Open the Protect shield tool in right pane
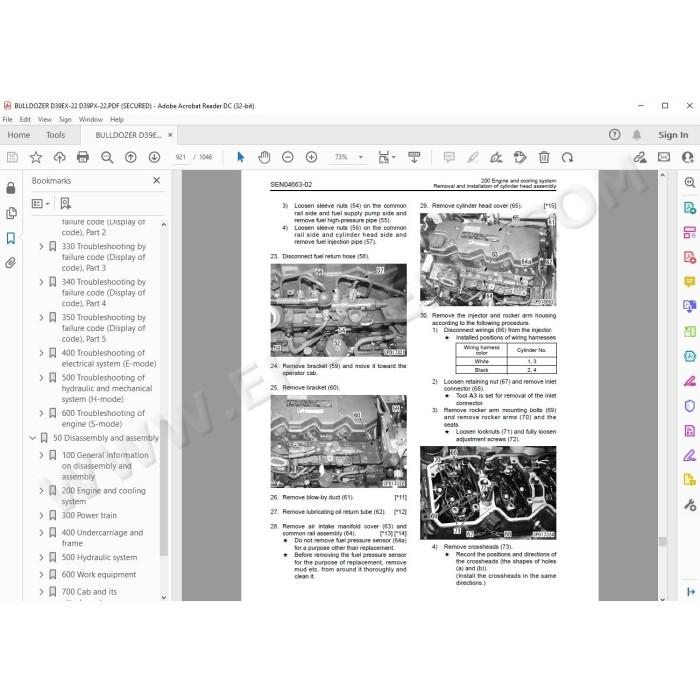The width and height of the screenshot is (700, 700). (x=690, y=405)
